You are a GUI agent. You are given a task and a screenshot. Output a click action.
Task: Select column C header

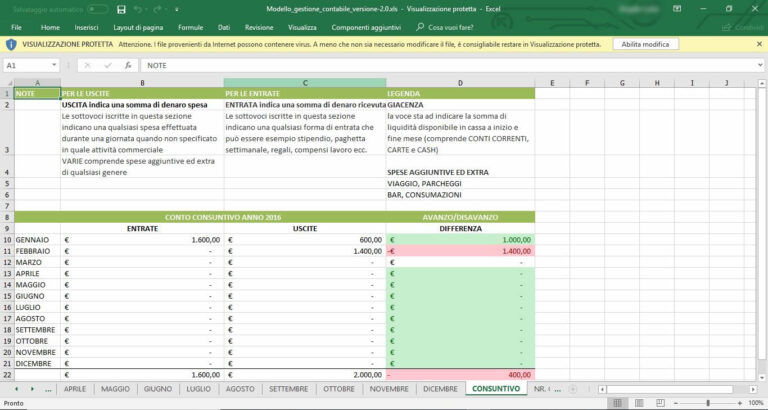(x=305, y=83)
